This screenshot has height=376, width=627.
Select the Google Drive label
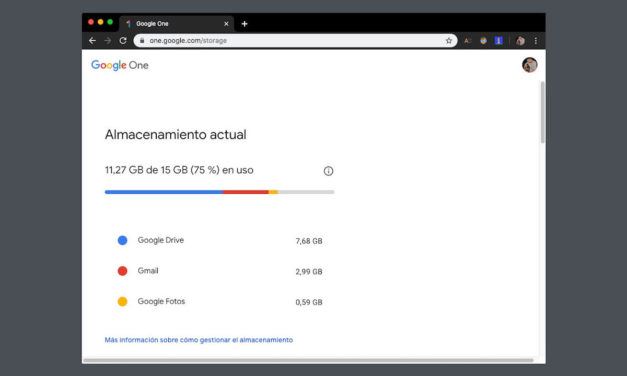(161, 240)
